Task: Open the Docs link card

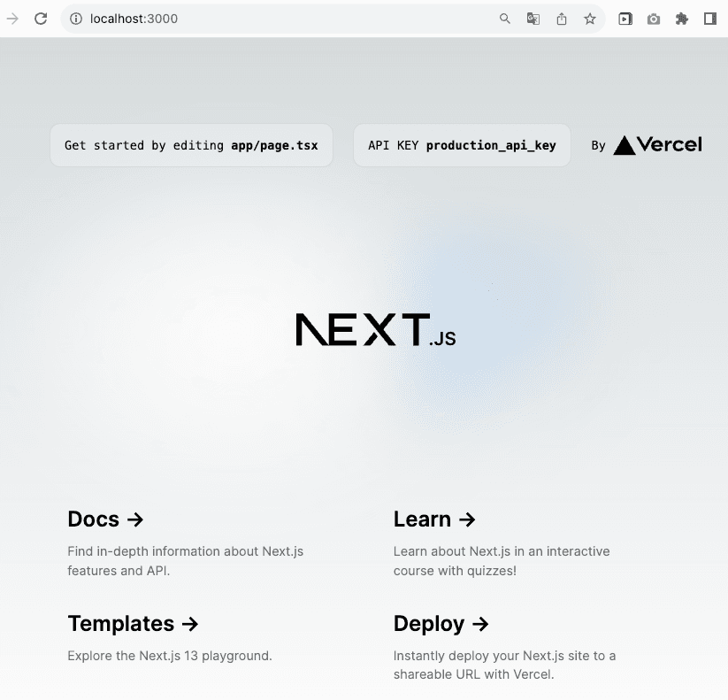Action: click(x=186, y=542)
